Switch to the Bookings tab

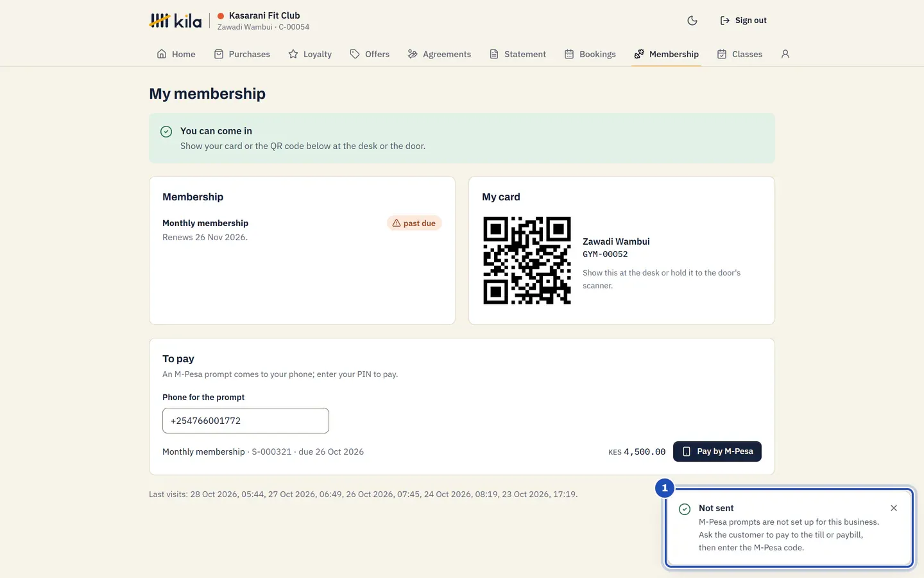pos(590,54)
